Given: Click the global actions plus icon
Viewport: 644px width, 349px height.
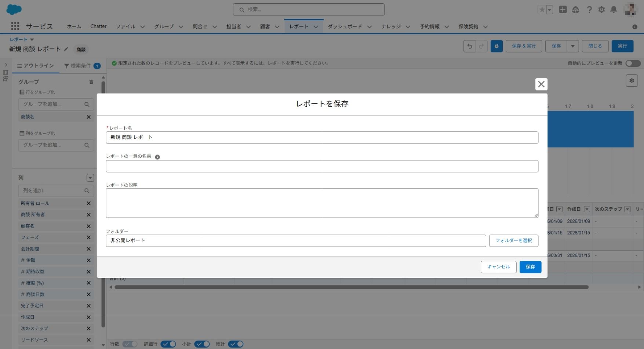Looking at the screenshot, I should 563,10.
